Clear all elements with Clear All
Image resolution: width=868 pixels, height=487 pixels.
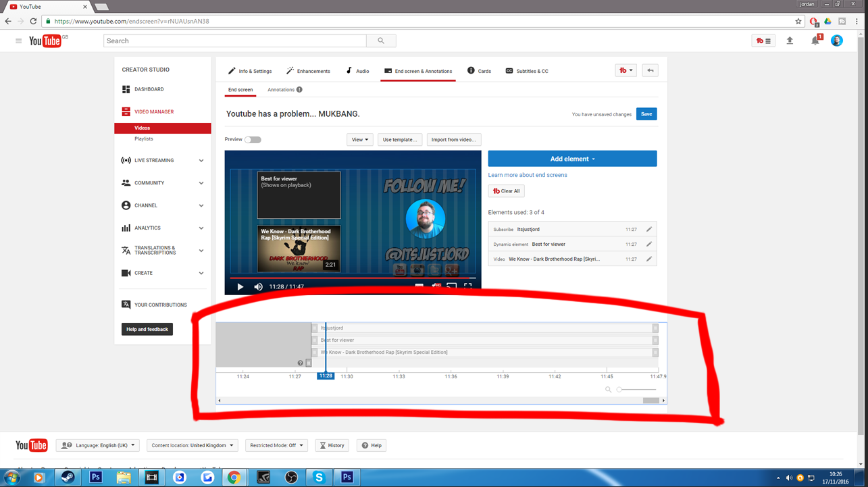tap(507, 191)
